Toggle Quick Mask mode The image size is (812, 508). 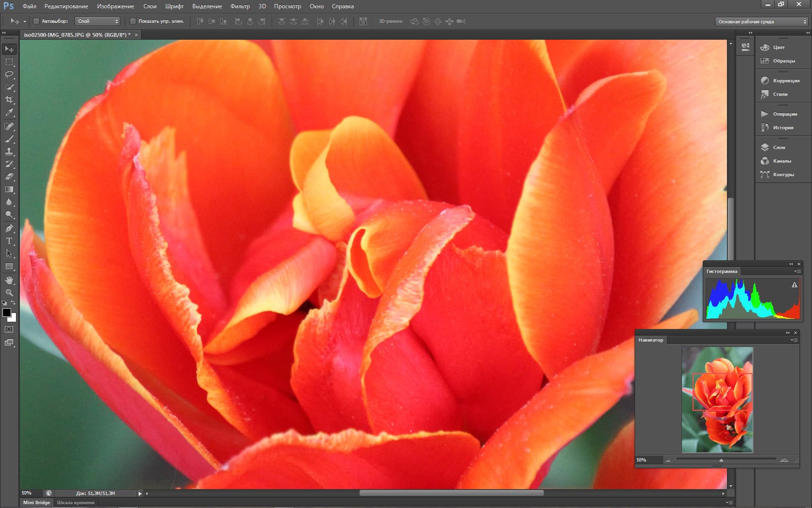coord(9,329)
